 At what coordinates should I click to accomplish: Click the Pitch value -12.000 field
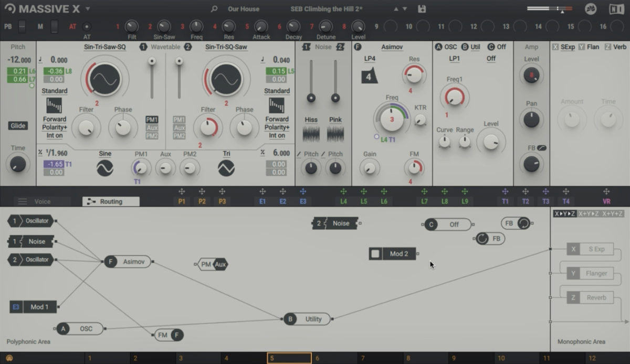(19, 60)
